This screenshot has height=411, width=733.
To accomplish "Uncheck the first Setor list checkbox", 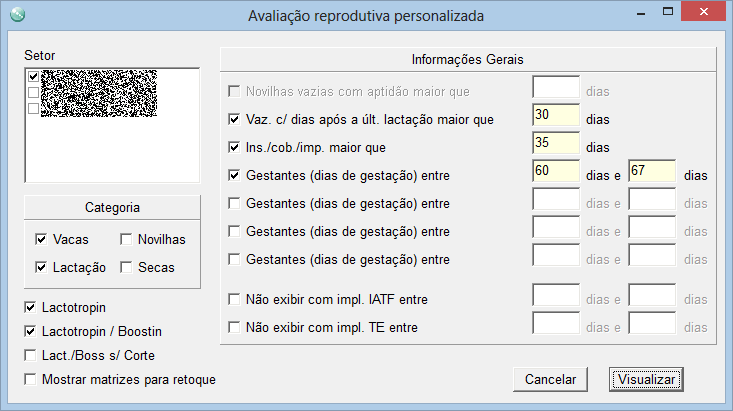I will point(33,76).
